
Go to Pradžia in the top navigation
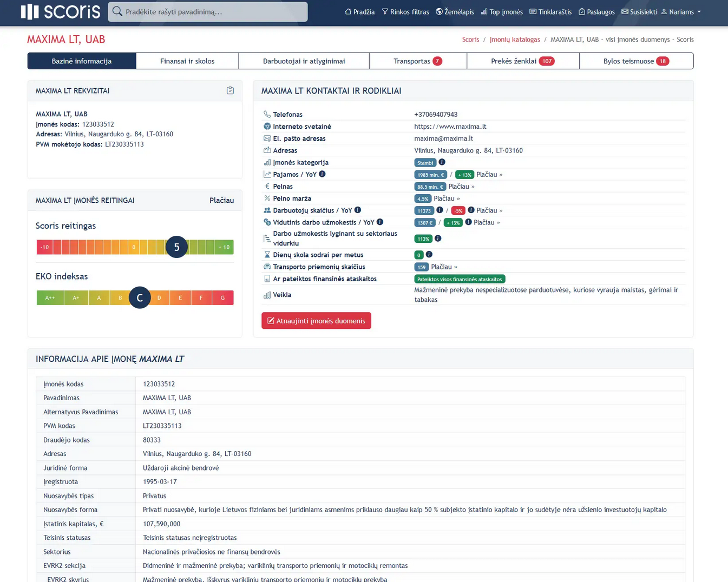tap(360, 11)
